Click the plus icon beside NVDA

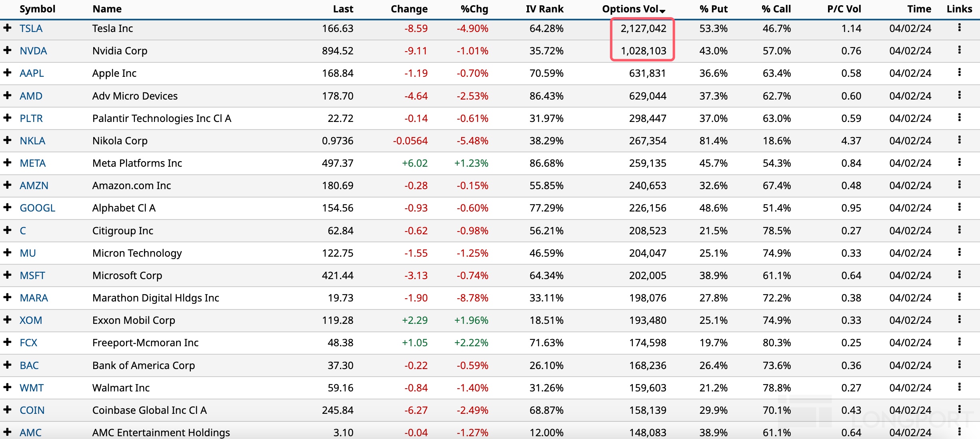[7, 50]
